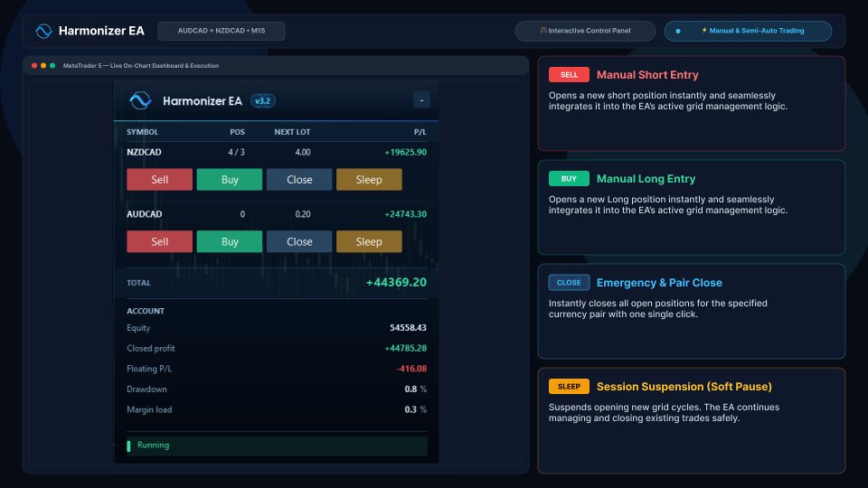Click the NZDCAD next lot 4.00

point(302,152)
